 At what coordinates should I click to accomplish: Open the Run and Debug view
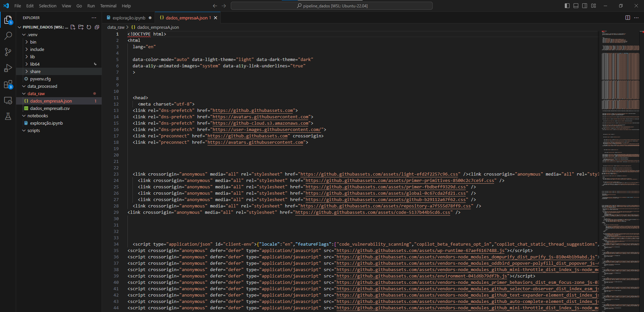point(8,68)
